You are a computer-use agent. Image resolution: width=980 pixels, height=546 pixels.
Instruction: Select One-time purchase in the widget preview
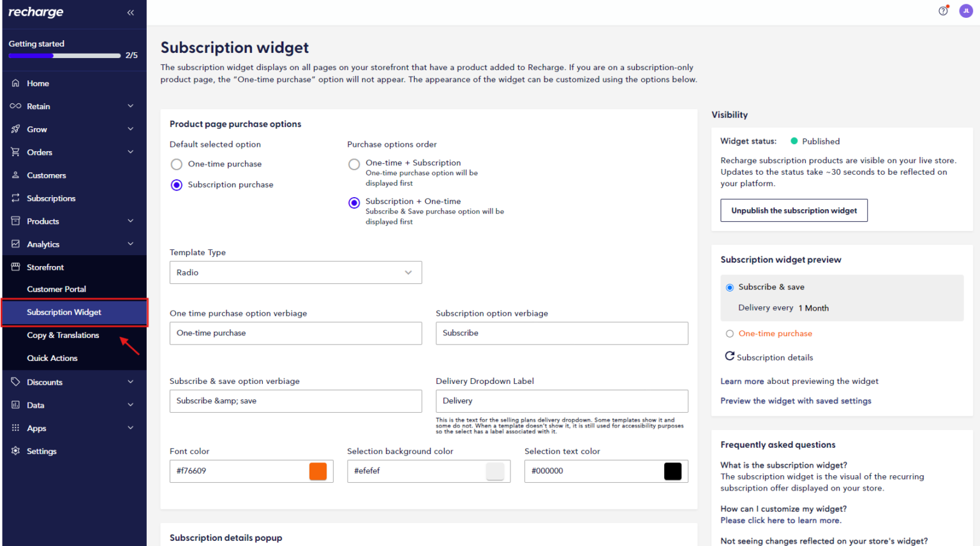point(729,333)
